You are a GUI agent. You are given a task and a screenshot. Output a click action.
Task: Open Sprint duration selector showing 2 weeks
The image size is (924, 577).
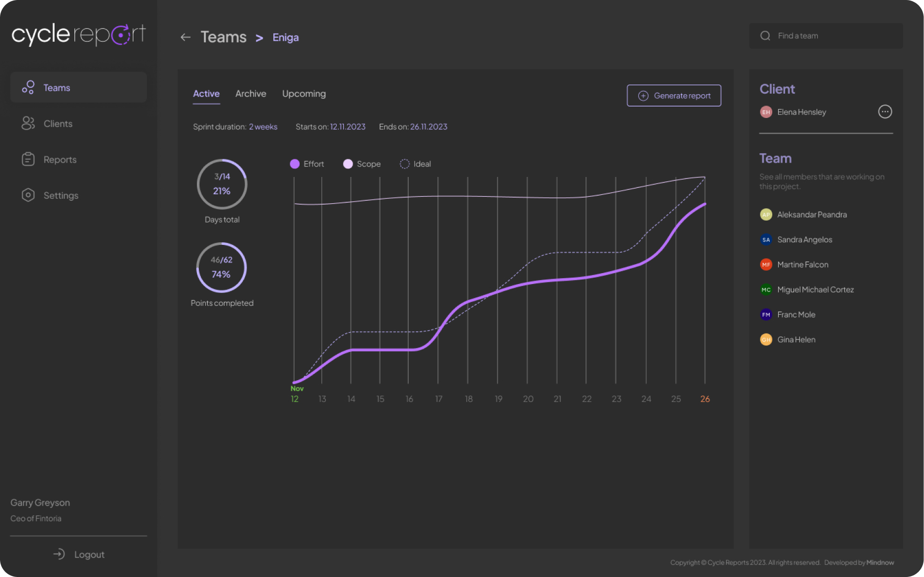pyautogui.click(x=263, y=126)
